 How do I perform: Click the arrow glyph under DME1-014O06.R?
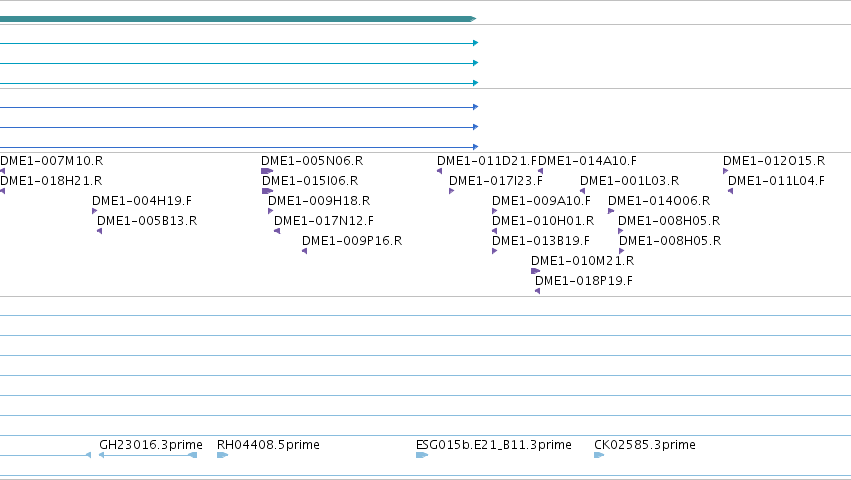coord(611,211)
